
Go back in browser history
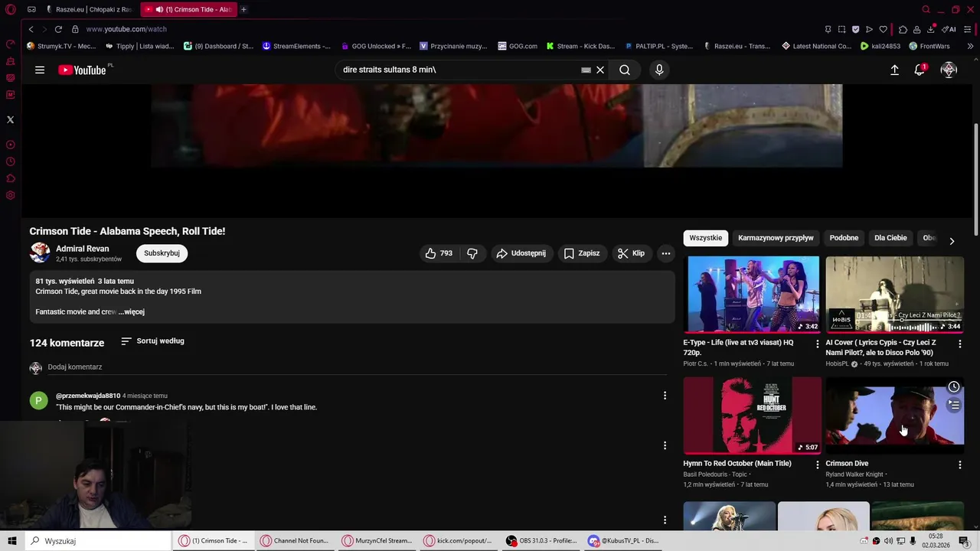tap(31, 29)
